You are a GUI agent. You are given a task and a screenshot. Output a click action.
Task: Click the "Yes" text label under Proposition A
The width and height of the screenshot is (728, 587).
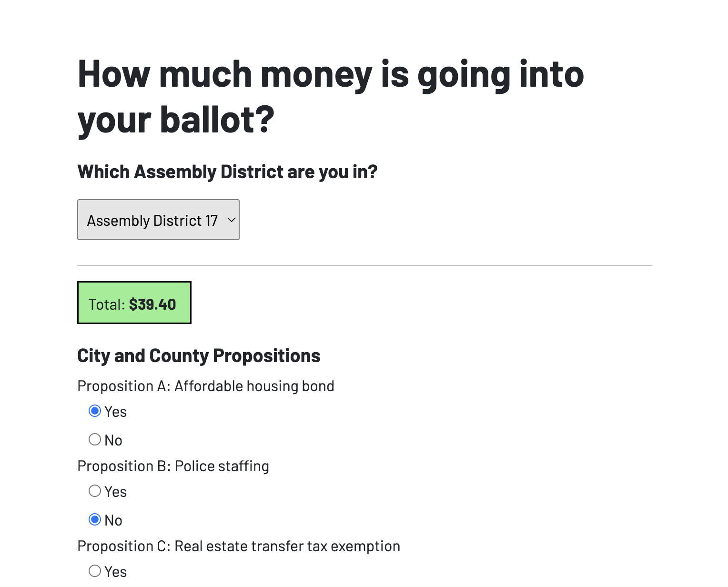116,412
